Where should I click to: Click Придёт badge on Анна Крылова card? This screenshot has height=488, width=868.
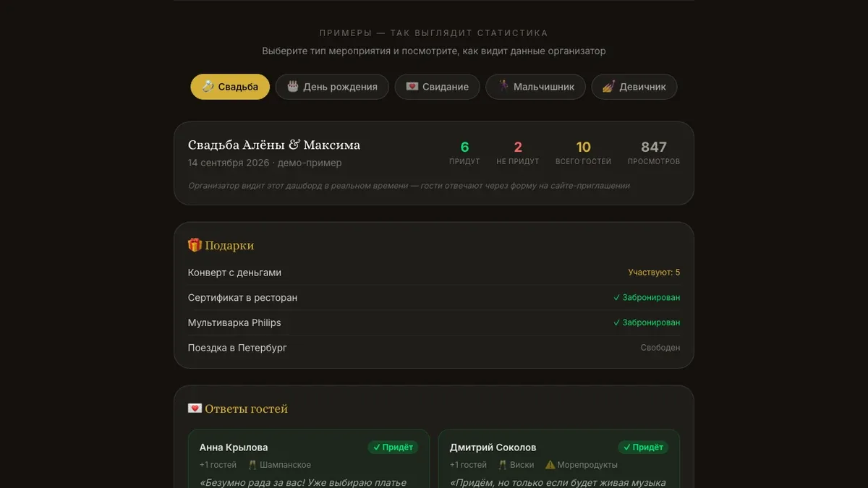click(x=393, y=448)
